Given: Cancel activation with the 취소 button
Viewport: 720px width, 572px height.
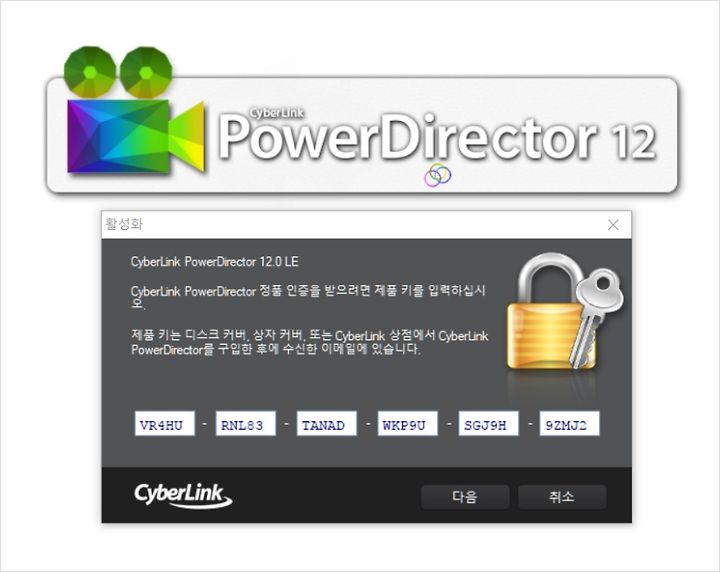Looking at the screenshot, I should tap(562, 497).
